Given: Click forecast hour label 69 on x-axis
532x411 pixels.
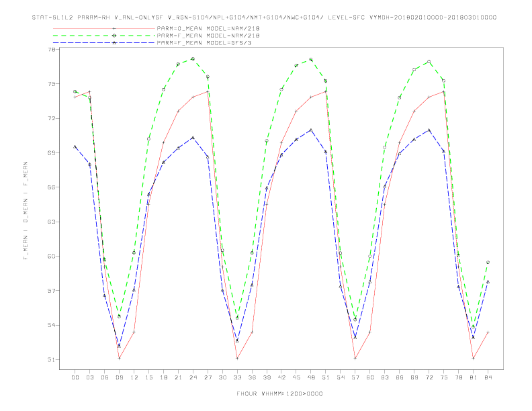Looking at the screenshot, I should 414,377.
